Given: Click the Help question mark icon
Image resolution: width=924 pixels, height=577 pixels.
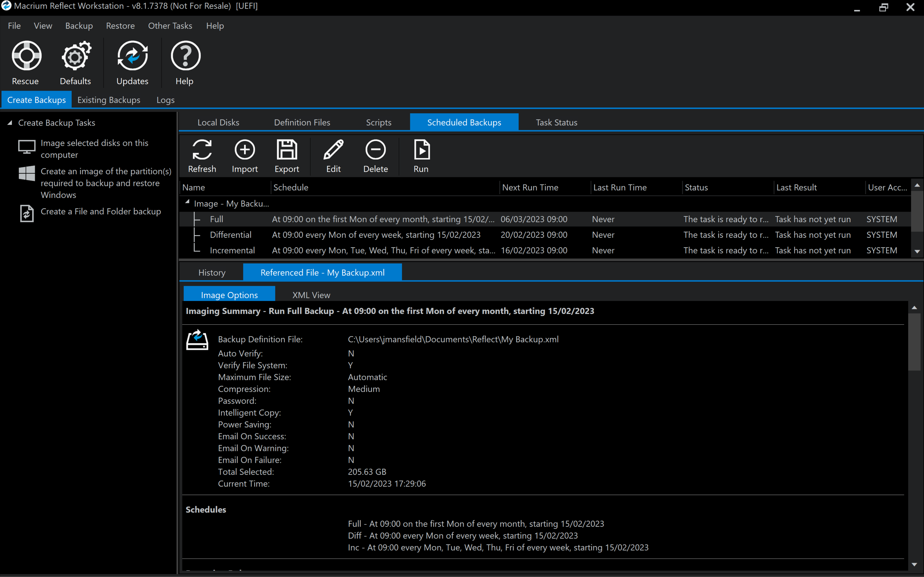Looking at the screenshot, I should pos(185,56).
